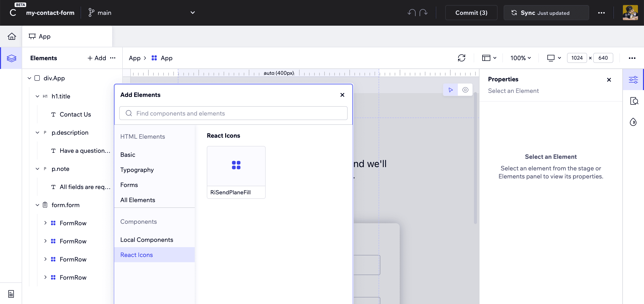This screenshot has width=644, height=304.
Task: Open the Elements layers panel icon
Action: coord(12,58)
